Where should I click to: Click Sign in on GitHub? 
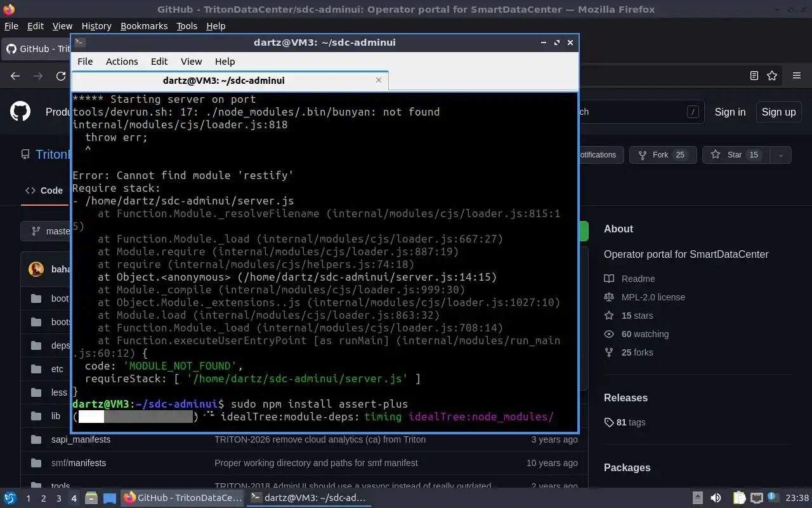click(x=730, y=112)
